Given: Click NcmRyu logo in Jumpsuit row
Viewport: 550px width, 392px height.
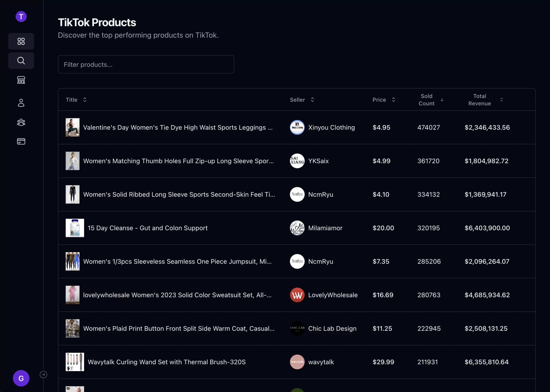Looking at the screenshot, I should click(x=297, y=261).
